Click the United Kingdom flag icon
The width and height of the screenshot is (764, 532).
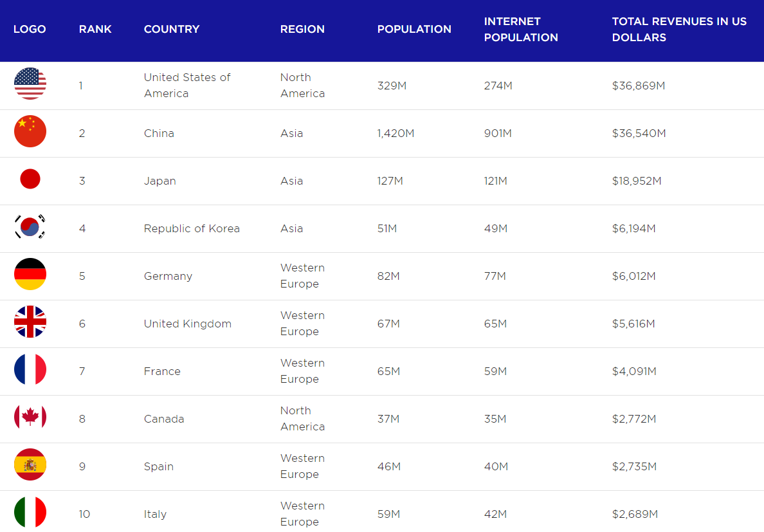tap(30, 322)
